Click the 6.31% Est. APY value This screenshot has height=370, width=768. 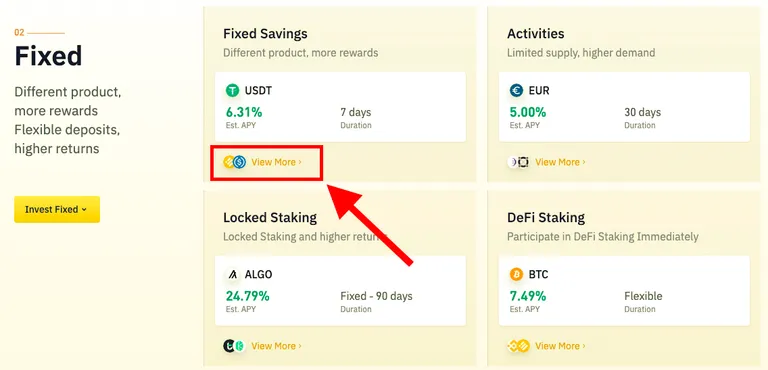tap(244, 112)
